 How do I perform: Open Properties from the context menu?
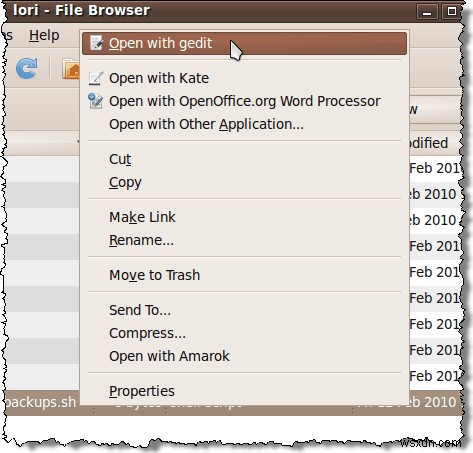pyautogui.click(x=244, y=391)
